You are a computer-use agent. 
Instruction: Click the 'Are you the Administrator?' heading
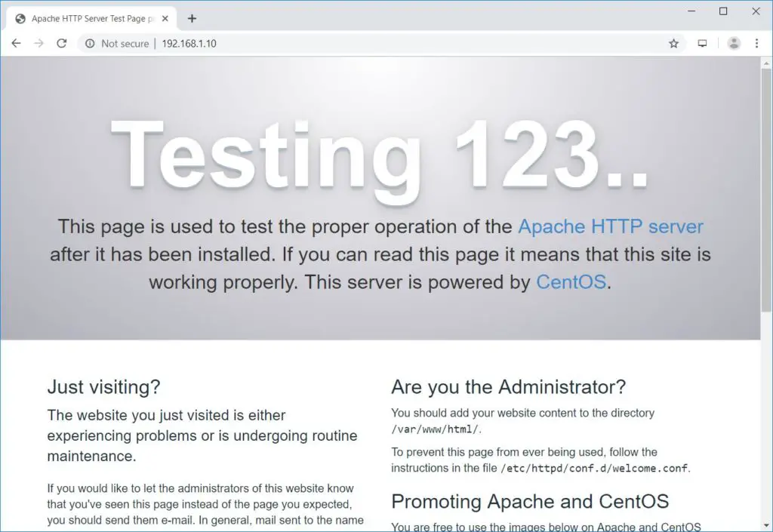(x=508, y=387)
